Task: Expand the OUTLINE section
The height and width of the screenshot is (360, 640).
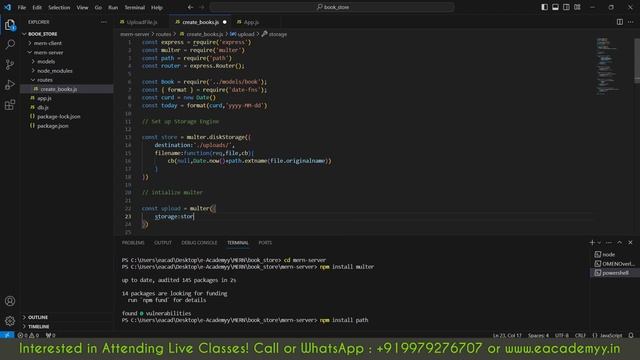Action: [x=38, y=317]
